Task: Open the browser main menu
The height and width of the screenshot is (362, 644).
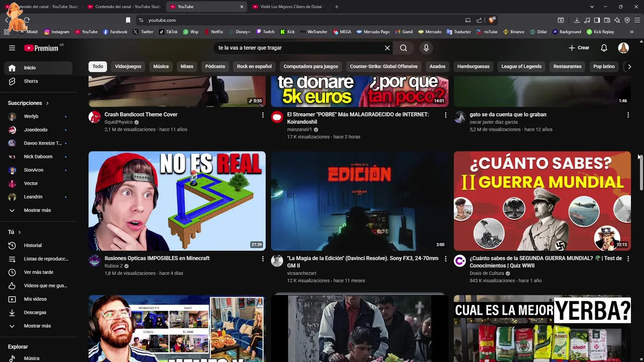Action: (637, 20)
